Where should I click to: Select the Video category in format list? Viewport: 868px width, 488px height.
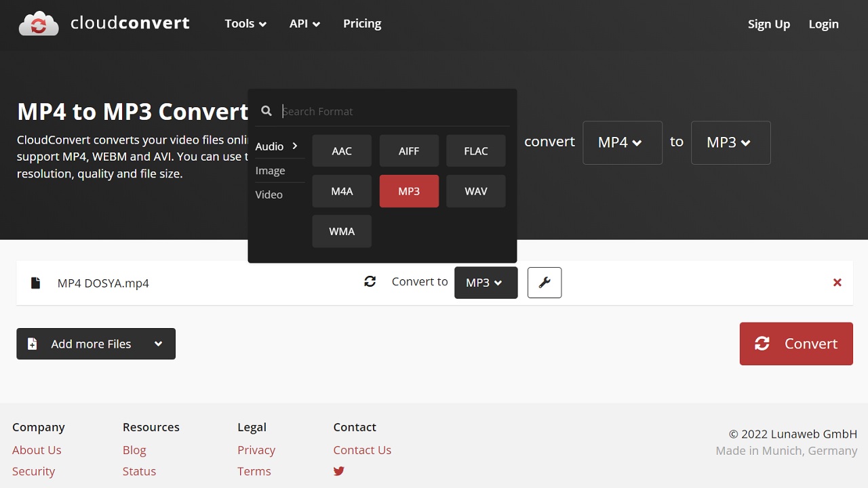point(269,195)
